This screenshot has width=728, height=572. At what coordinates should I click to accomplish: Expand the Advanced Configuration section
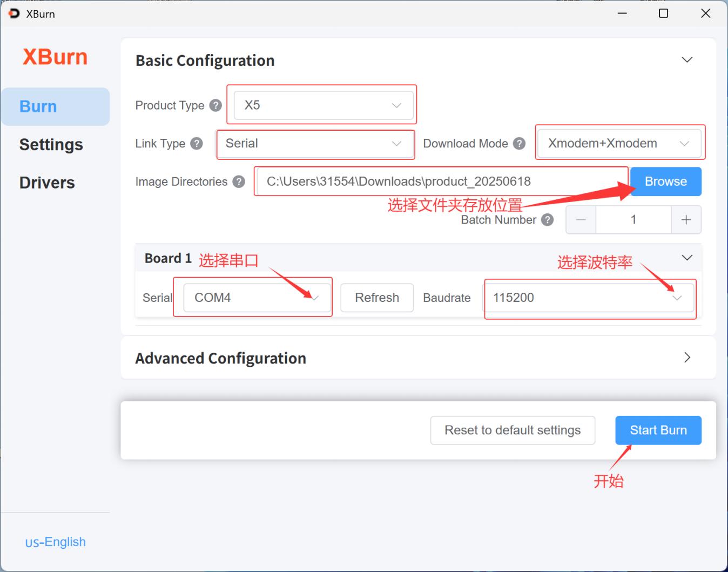(x=687, y=358)
